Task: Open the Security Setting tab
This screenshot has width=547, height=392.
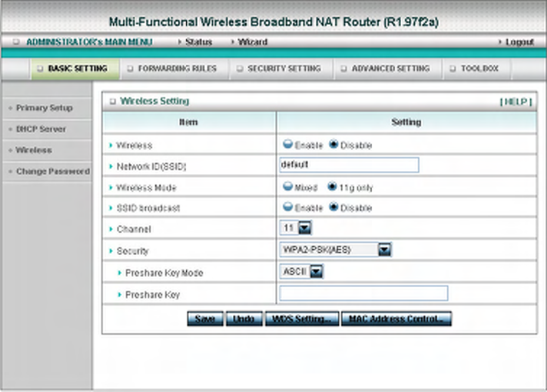Action: click(281, 69)
